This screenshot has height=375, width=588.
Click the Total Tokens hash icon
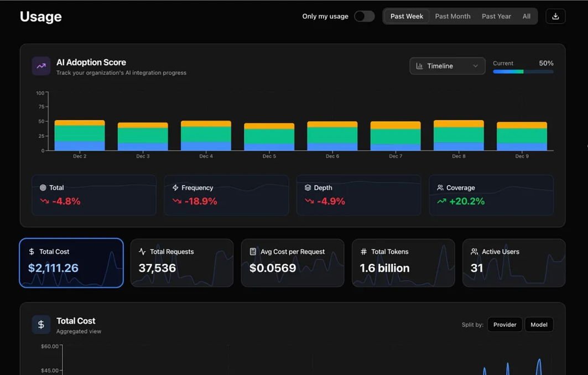[x=363, y=252]
